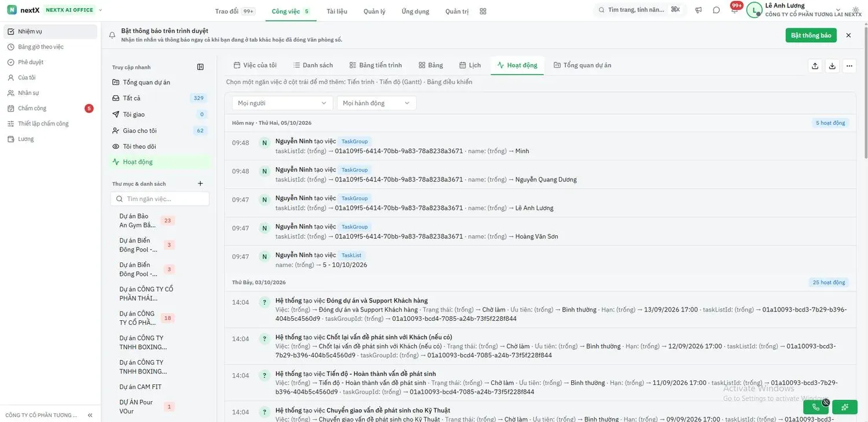868x422 pixels.
Task: Open the chat bubble icon in header
Action: (716, 10)
